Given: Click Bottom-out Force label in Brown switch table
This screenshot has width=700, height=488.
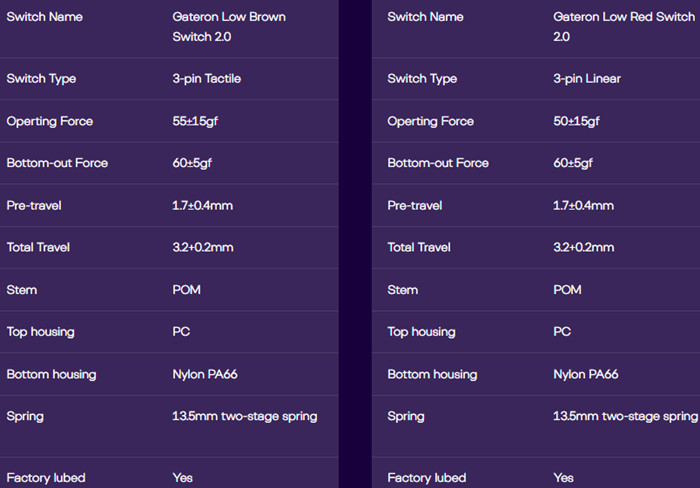Looking at the screenshot, I should coord(57,163).
